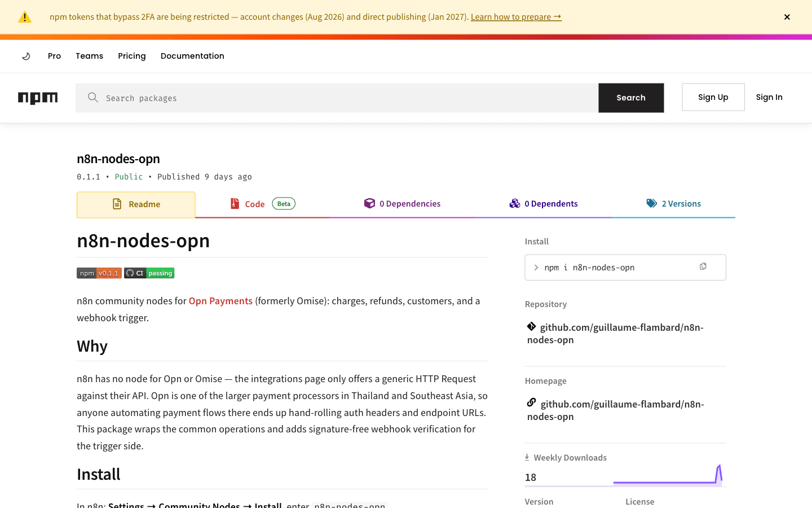Click the Sign Up button
Image resolution: width=812 pixels, height=508 pixels.
click(x=713, y=97)
